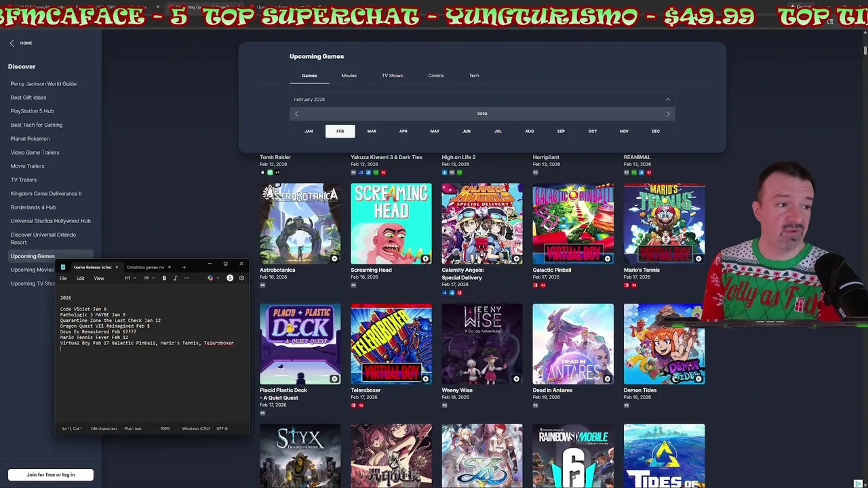Add Teleroboxer using its plus icon
The height and width of the screenshot is (488, 868).
point(425,379)
